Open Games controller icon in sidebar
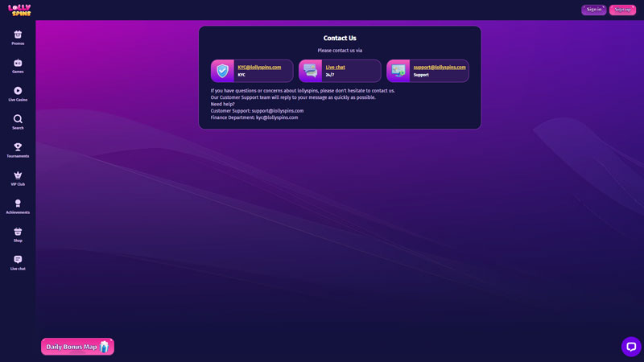Screen dimensions: 644x362 click(x=18, y=63)
